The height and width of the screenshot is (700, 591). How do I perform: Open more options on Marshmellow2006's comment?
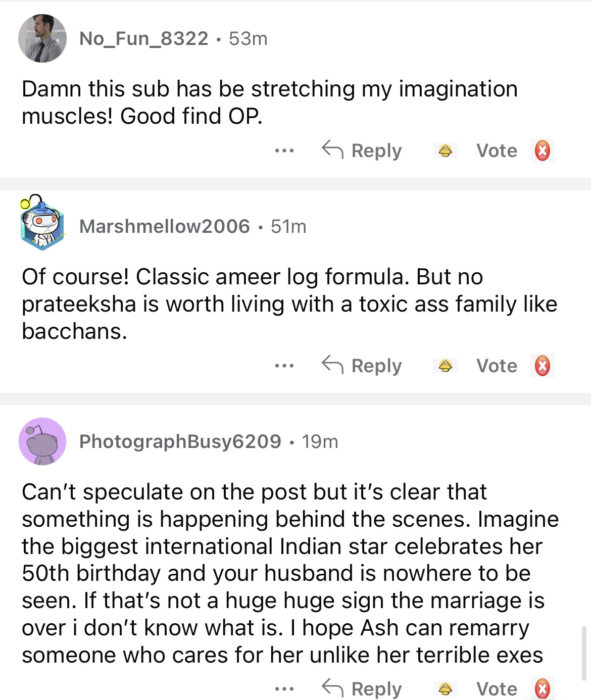[284, 366]
